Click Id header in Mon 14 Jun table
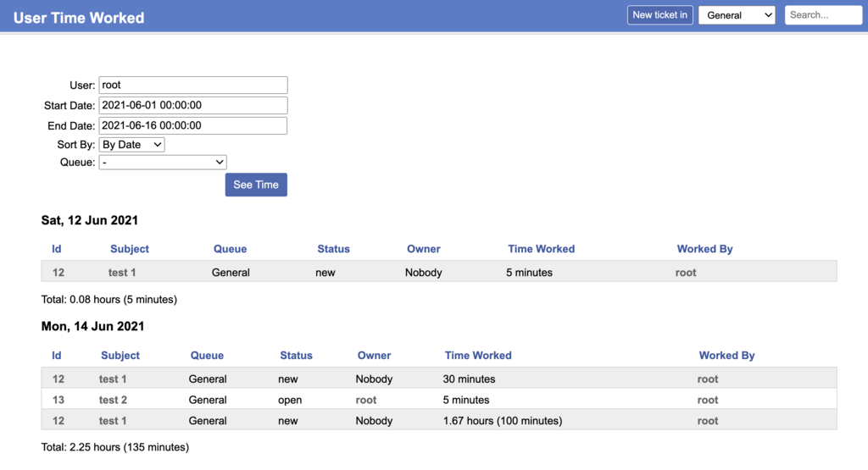Image resolution: width=868 pixels, height=470 pixels. point(57,356)
